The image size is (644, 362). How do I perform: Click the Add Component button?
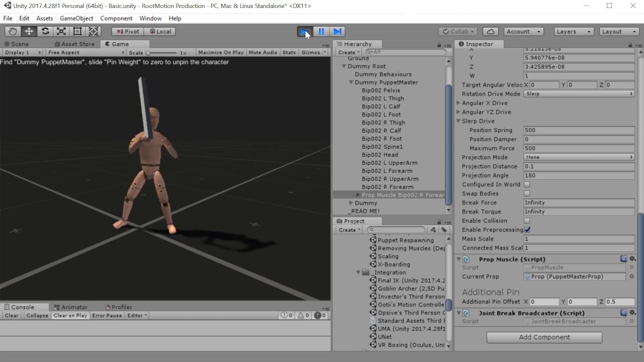point(544,337)
